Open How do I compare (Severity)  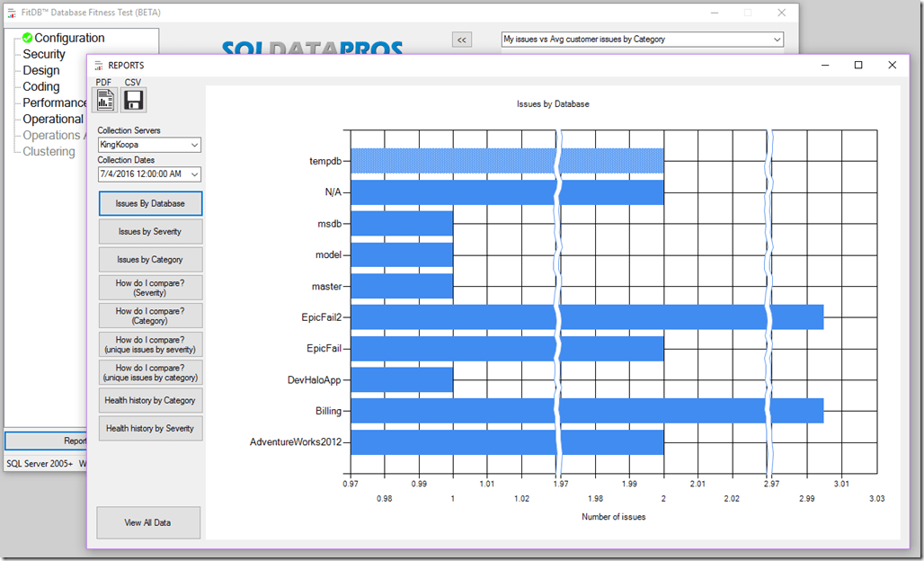pos(149,288)
